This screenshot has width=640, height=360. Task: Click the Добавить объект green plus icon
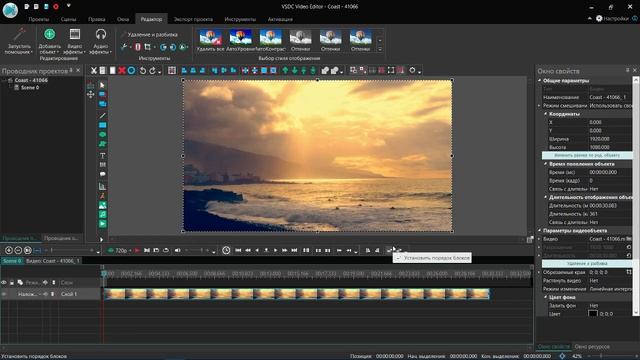pos(50,34)
